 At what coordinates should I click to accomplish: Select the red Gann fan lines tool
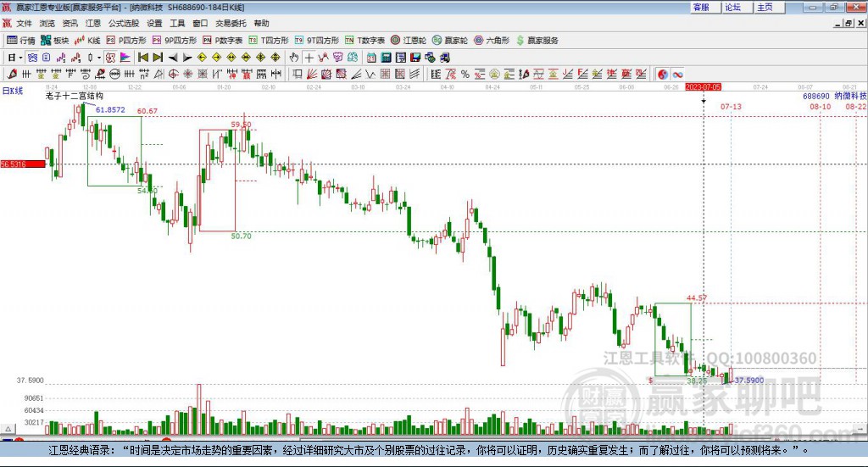pyautogui.click(x=312, y=74)
